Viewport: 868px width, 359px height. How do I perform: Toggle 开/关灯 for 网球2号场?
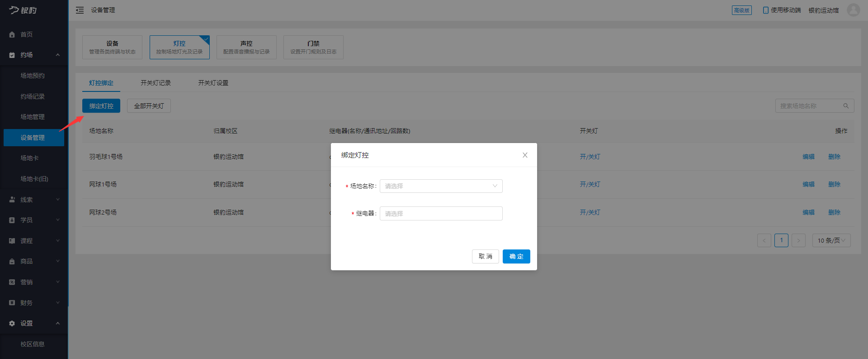590,212
